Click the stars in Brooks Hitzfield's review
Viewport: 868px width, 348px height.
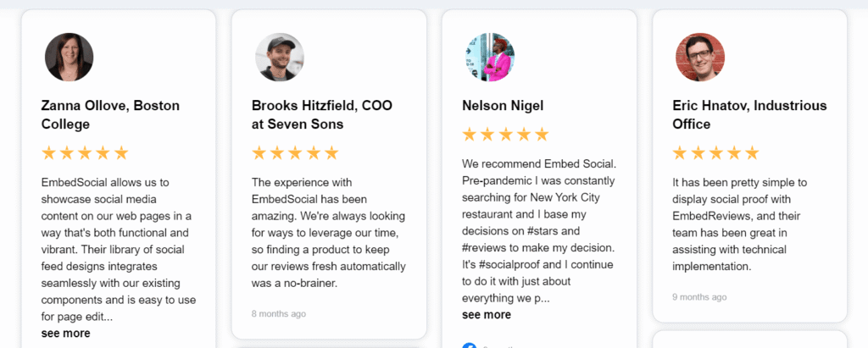(295, 153)
